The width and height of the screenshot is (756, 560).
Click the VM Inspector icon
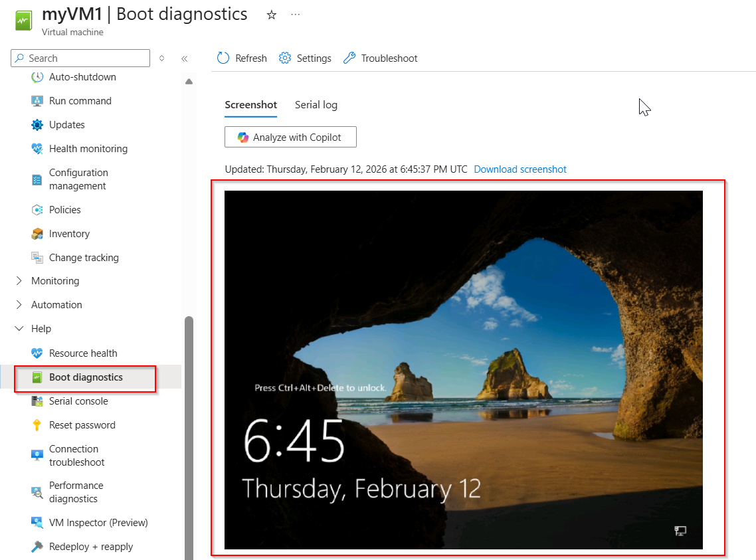[x=37, y=522]
